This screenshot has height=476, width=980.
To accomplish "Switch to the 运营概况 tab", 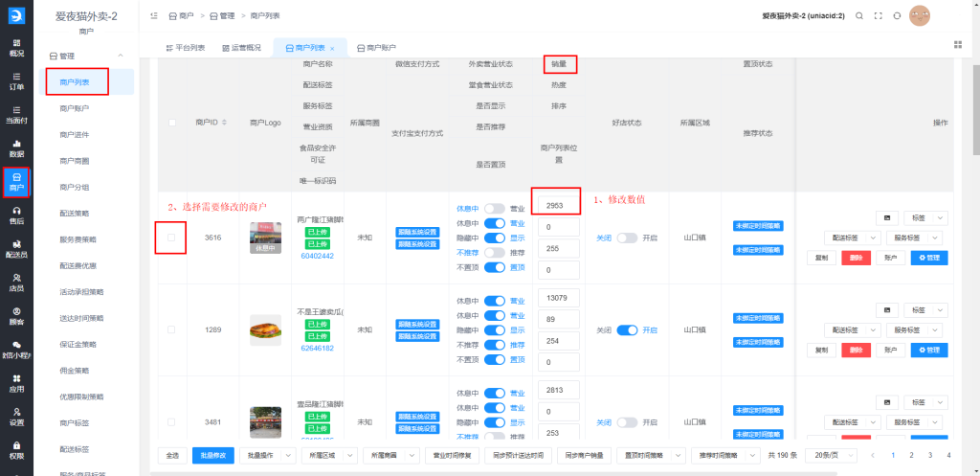I will click(241, 48).
